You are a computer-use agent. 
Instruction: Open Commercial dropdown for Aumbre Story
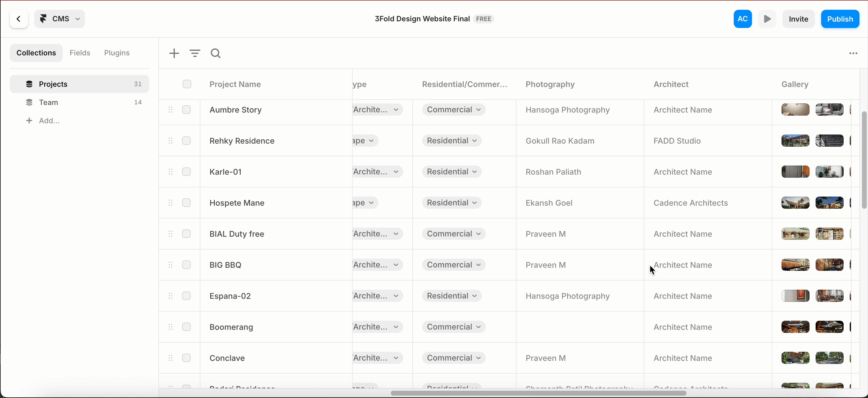point(453,110)
